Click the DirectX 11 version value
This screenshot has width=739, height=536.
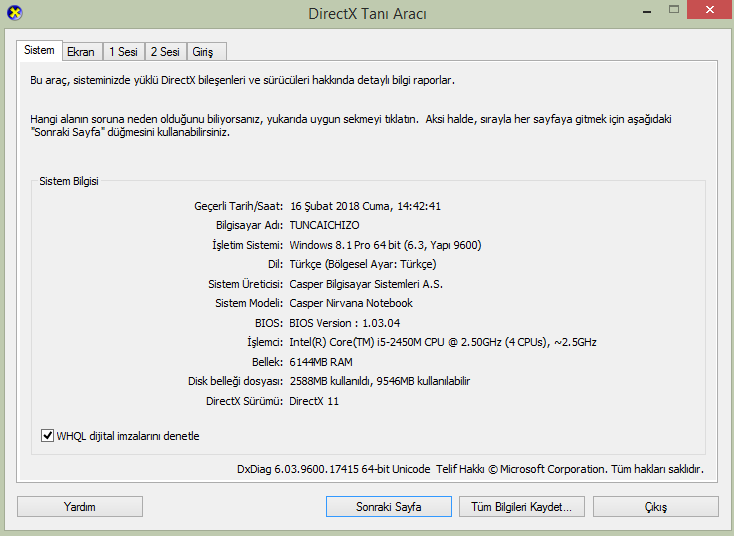pos(314,401)
